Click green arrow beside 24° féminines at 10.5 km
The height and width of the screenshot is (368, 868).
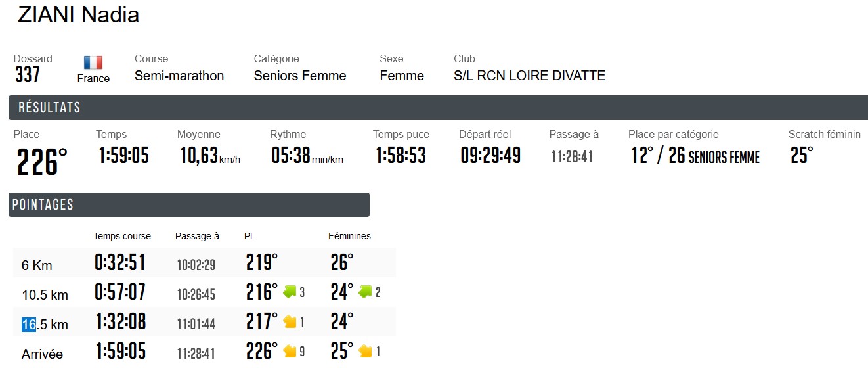(x=365, y=292)
